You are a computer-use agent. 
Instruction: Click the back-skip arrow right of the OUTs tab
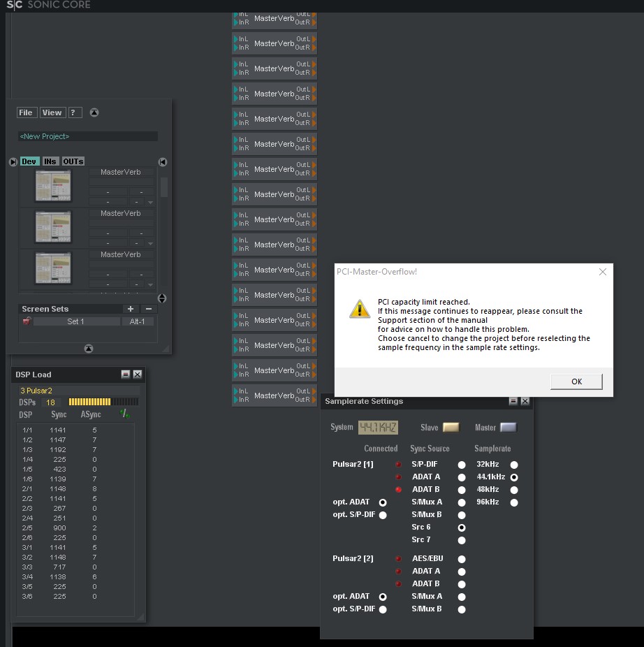[163, 162]
